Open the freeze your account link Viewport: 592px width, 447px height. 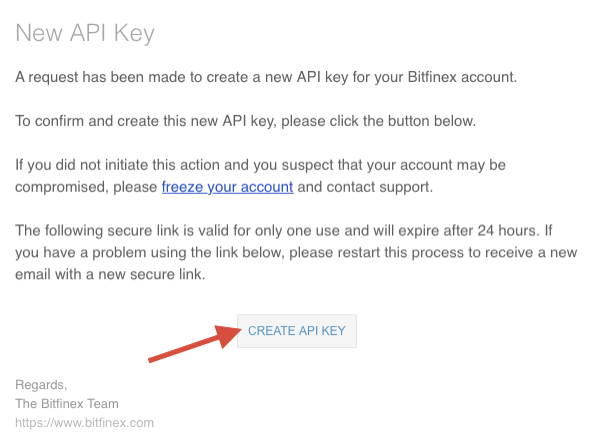[227, 187]
